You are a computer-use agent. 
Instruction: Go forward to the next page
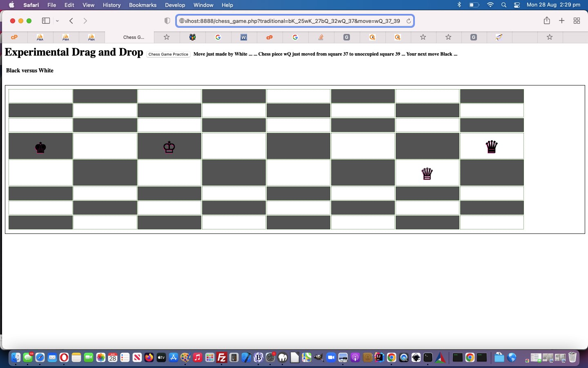pos(85,21)
